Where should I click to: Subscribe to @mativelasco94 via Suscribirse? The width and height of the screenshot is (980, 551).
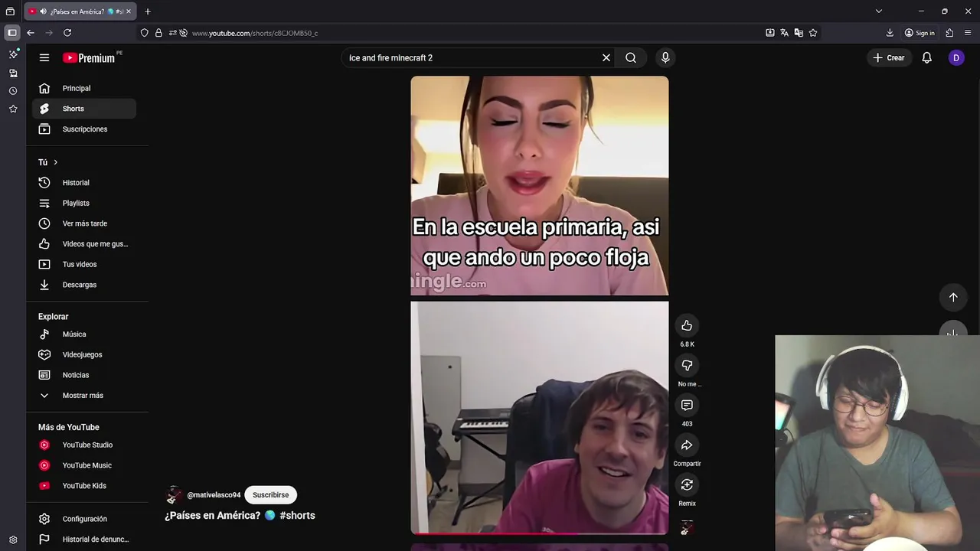[270, 495]
